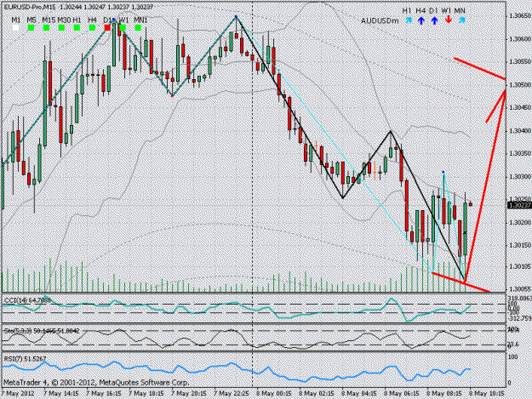Click the 8 May 08:15 time label
532x399 pixels.
tap(444, 394)
